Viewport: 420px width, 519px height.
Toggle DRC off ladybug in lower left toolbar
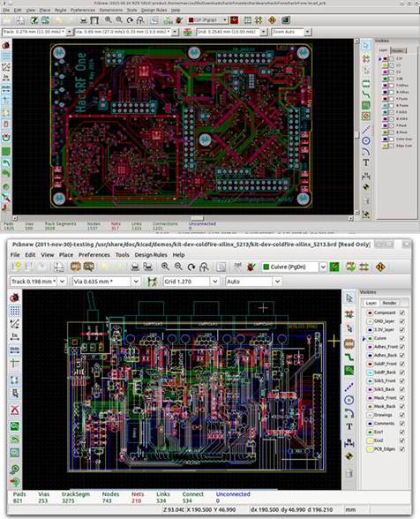click(14, 297)
